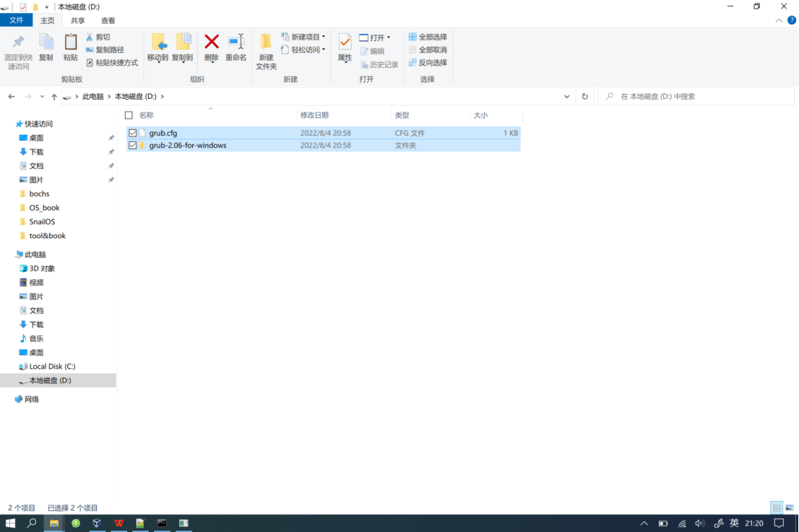Uncheck the grub.cfg checkbox

[x=132, y=133]
